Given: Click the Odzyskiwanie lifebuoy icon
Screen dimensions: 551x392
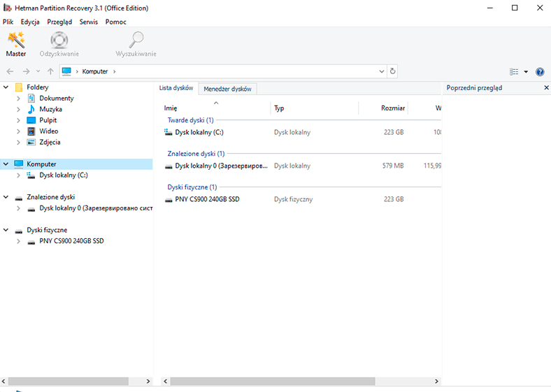Looking at the screenshot, I should tap(59, 40).
